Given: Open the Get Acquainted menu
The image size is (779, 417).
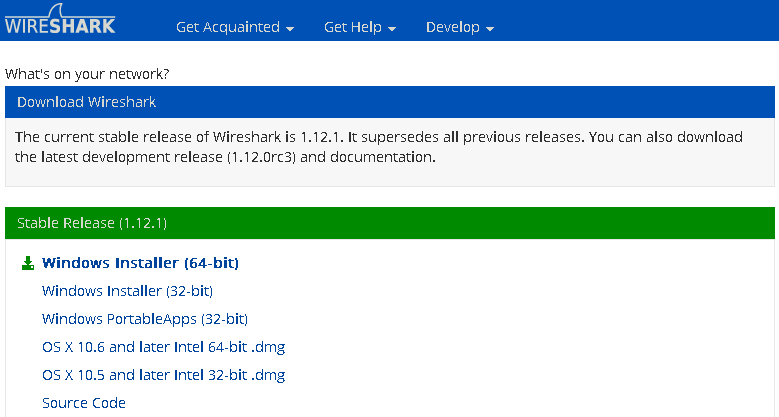Looking at the screenshot, I should tap(234, 27).
